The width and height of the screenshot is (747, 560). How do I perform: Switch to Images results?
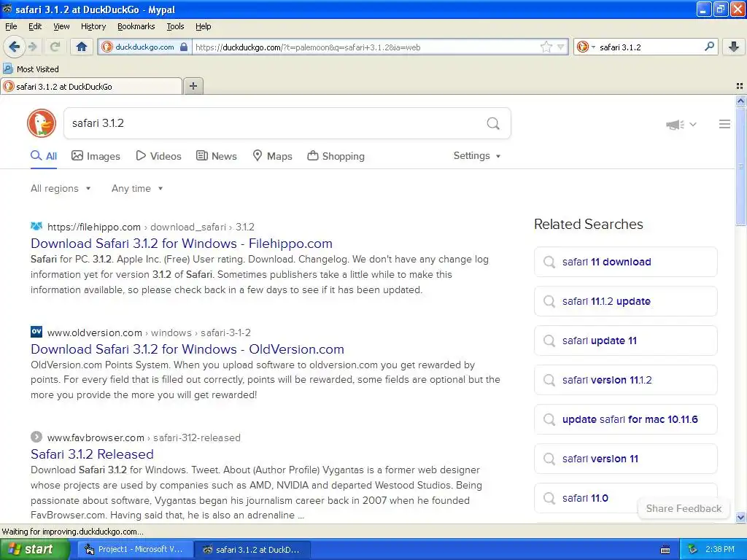tap(96, 156)
